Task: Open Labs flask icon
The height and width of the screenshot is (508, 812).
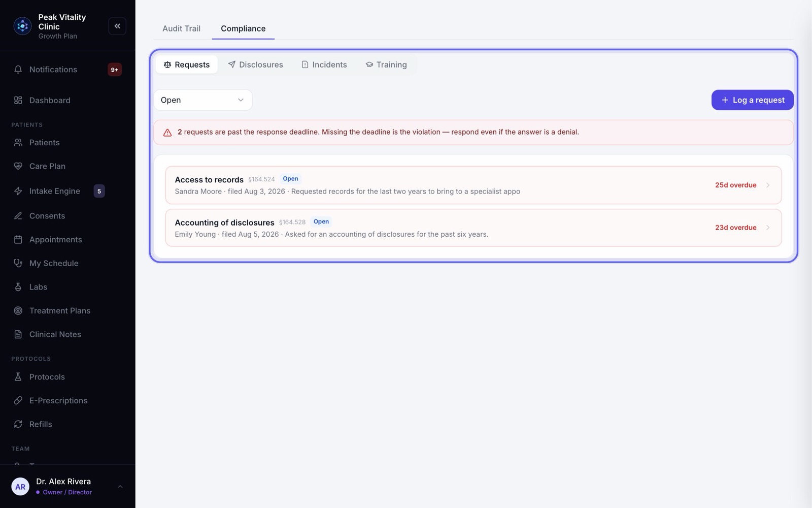Action: point(18,287)
